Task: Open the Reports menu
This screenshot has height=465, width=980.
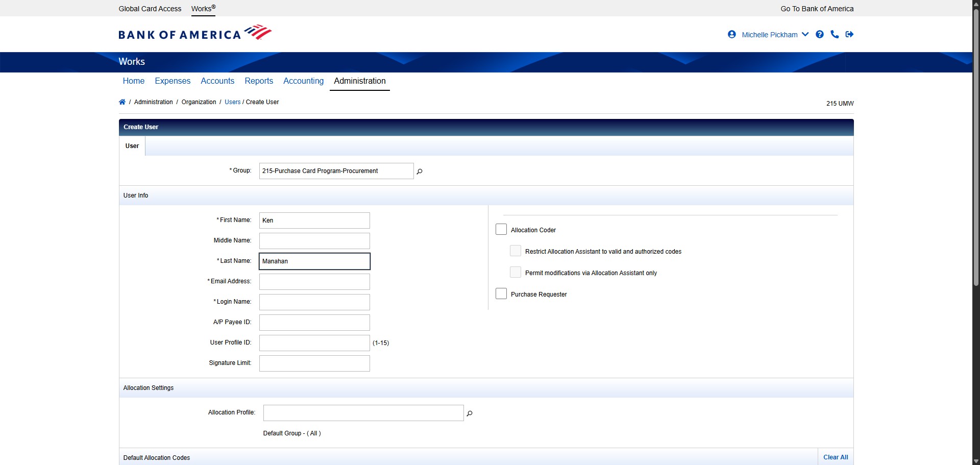Action: [259, 81]
